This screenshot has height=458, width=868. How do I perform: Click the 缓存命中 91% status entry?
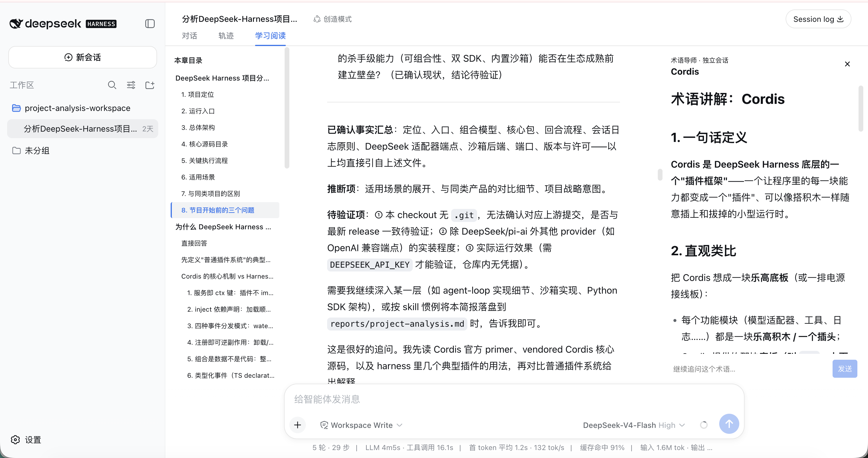[x=602, y=448]
